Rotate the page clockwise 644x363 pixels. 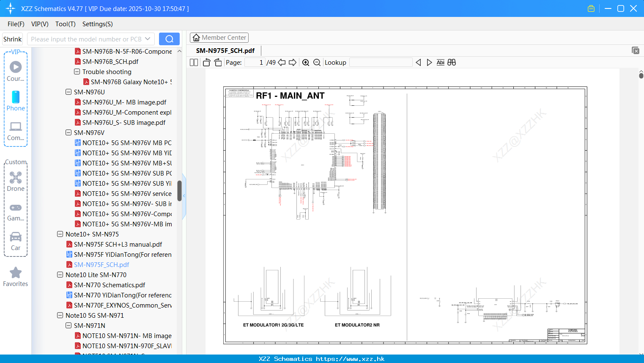click(x=218, y=63)
